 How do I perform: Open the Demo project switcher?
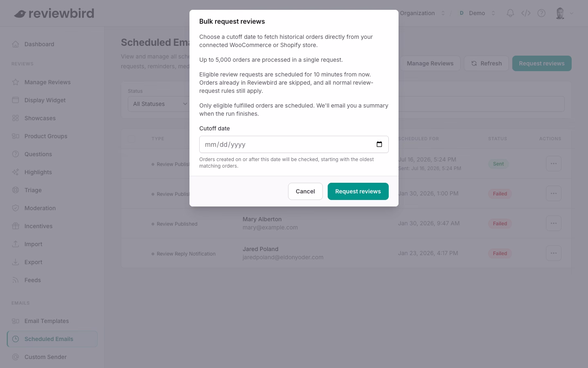477,13
